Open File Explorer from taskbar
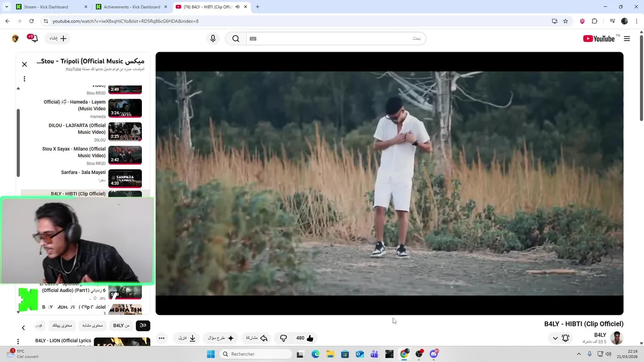This screenshot has width=644, height=362. [x=330, y=354]
